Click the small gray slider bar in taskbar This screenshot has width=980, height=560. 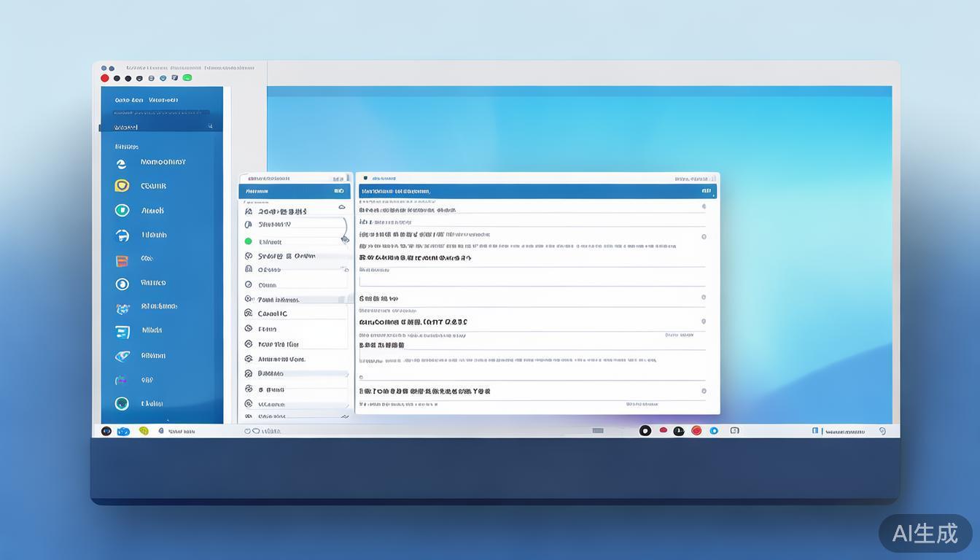click(598, 431)
